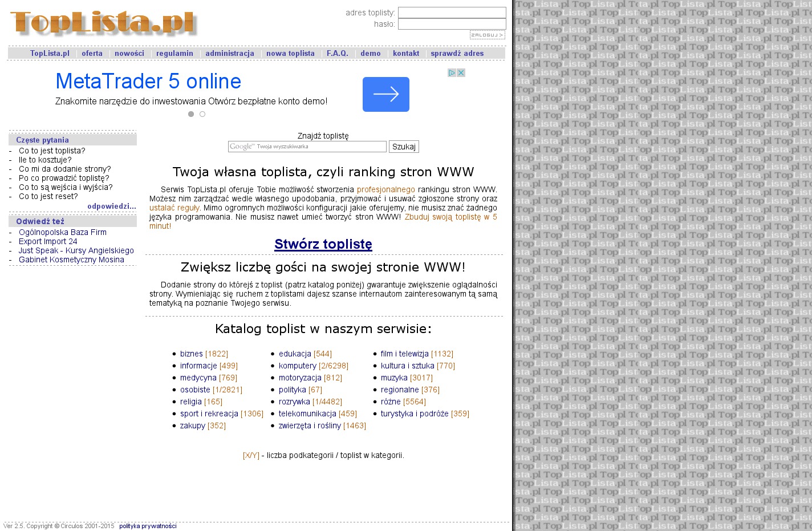Select the second ad carousel dot
The height and width of the screenshot is (531, 812).
pyautogui.click(x=202, y=114)
